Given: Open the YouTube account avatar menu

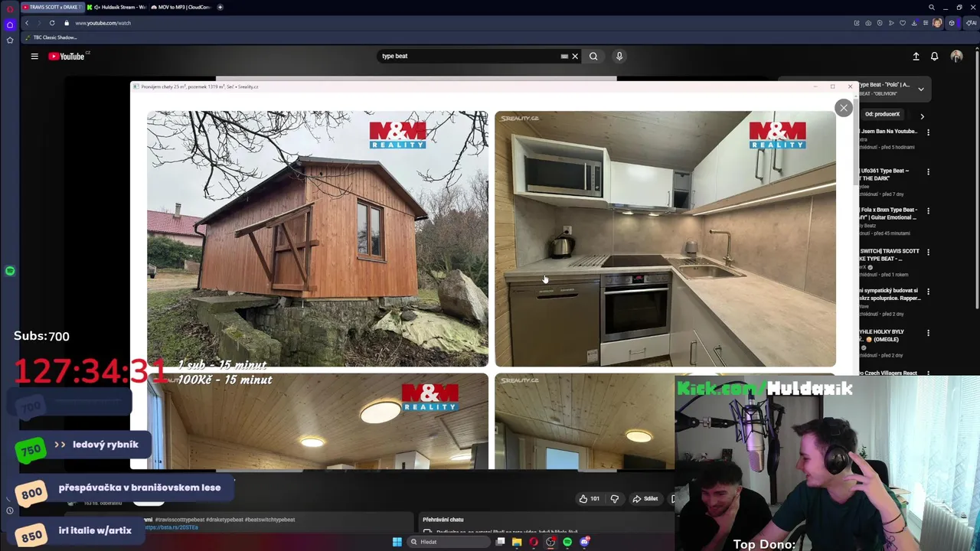Looking at the screenshot, I should [x=956, y=56].
